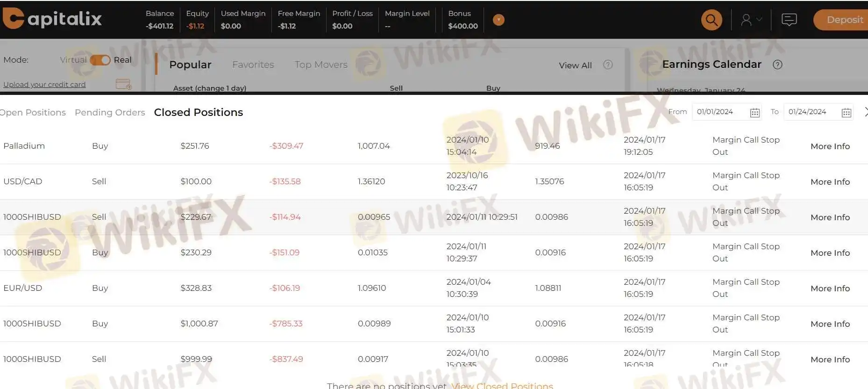
Task: Switch to the Top Movers tab
Action: [x=321, y=65]
